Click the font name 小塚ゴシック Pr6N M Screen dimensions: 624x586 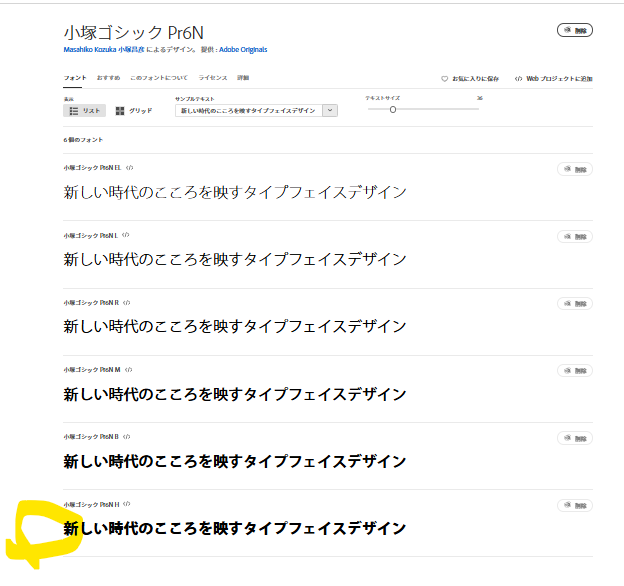92,370
